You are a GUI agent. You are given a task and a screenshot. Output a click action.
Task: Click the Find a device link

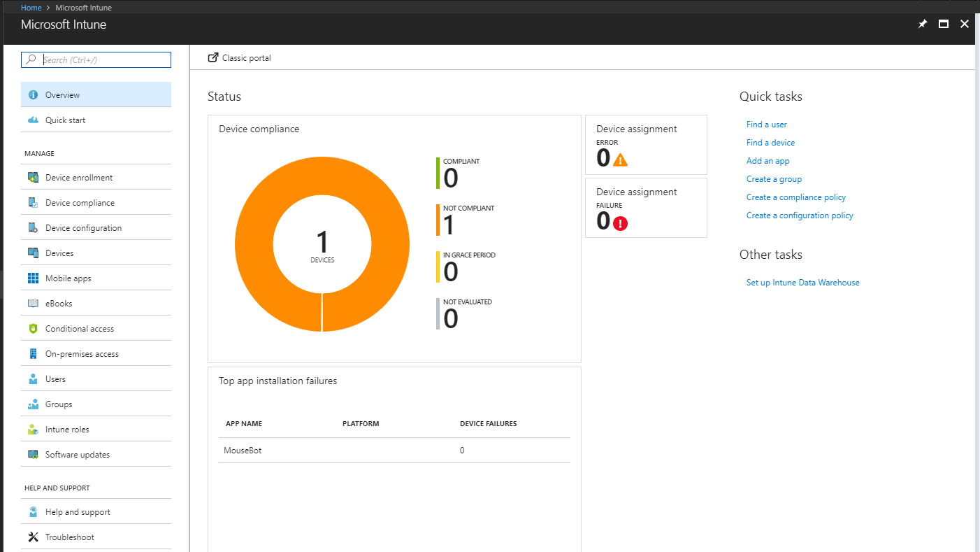coord(770,143)
